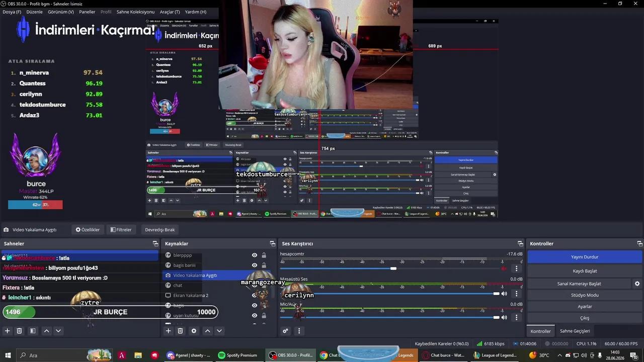Switch to the Sahne Geçişleri tab
The height and width of the screenshot is (362, 644).
(575, 331)
